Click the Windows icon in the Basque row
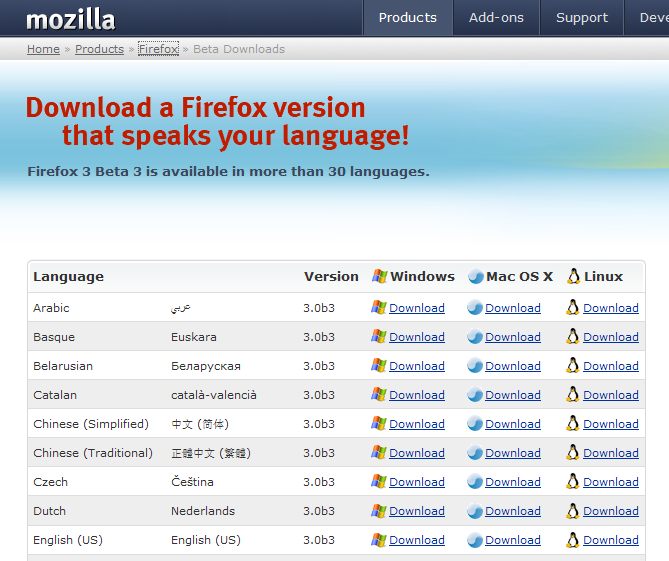This screenshot has height=561, width=669. coord(378,336)
